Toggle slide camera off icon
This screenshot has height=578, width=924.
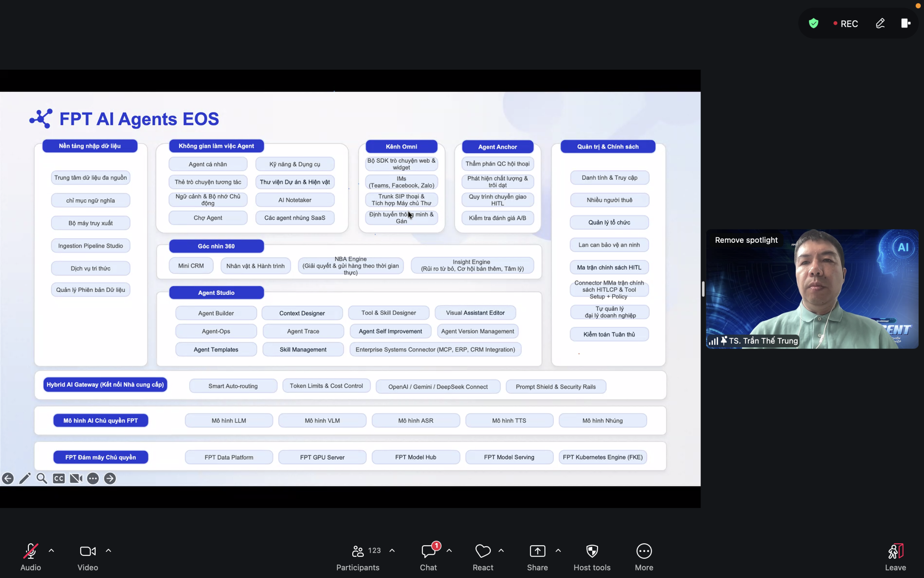pos(76,478)
